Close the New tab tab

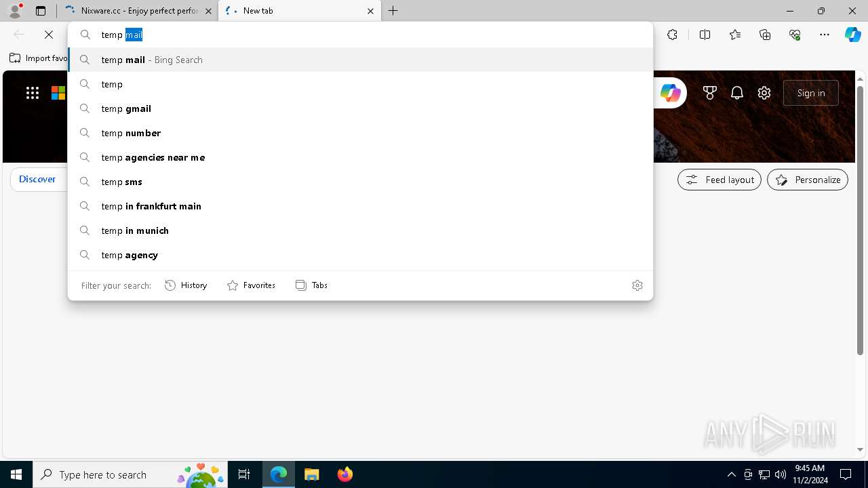[370, 11]
